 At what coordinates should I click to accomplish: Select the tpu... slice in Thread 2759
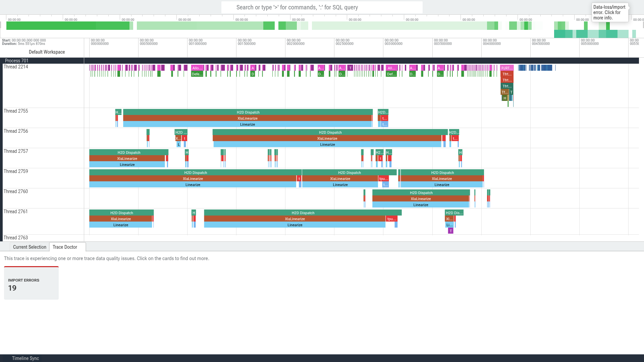point(383,179)
